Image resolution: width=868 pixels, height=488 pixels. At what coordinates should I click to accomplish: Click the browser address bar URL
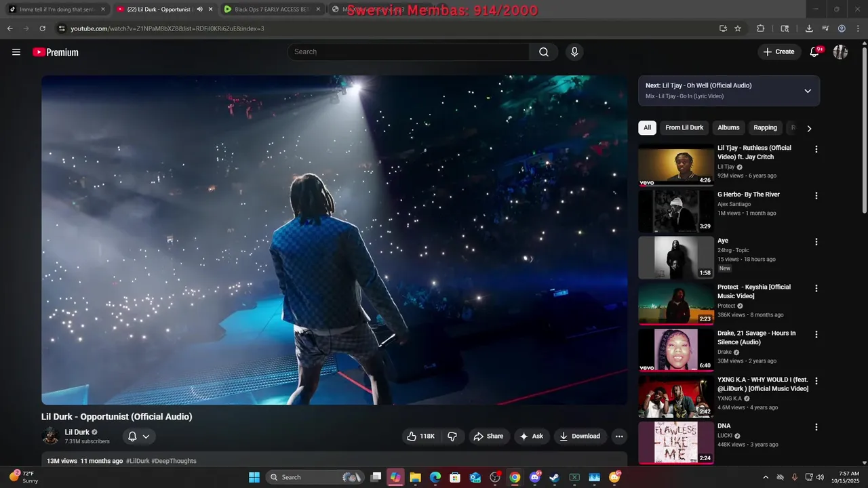coord(167,28)
